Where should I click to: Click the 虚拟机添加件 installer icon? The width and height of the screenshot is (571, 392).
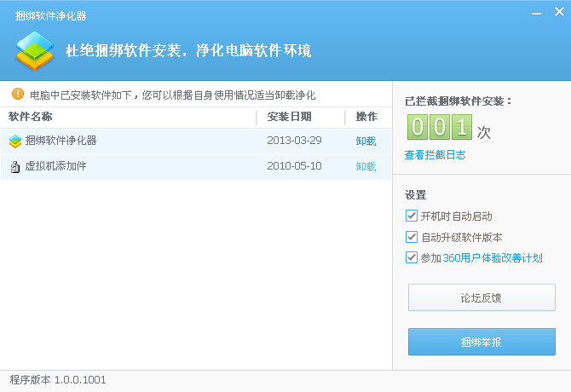15,167
